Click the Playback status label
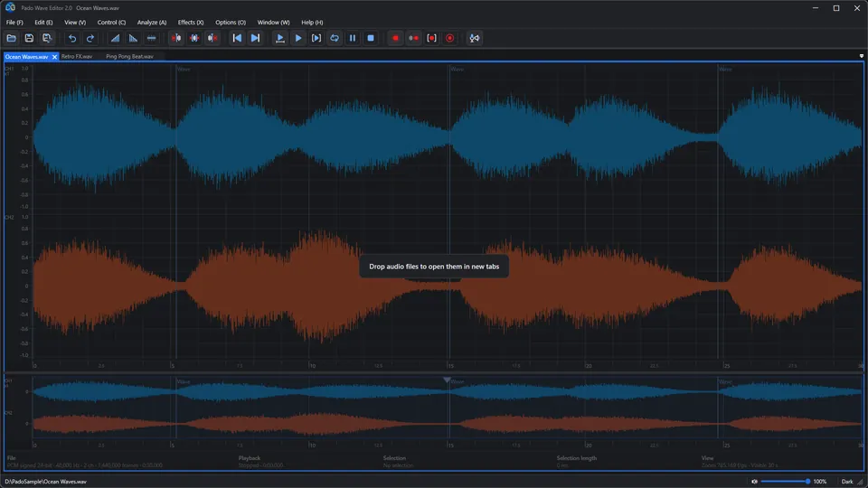 pos(250,458)
